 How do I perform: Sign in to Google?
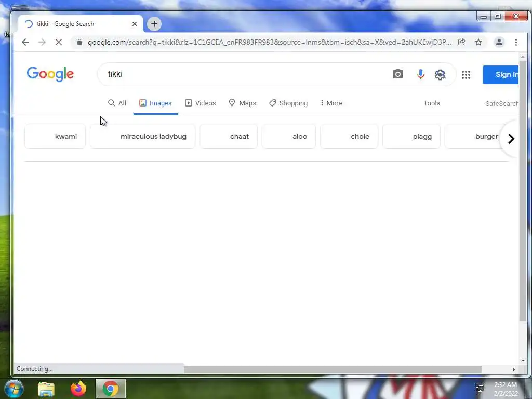click(501, 75)
